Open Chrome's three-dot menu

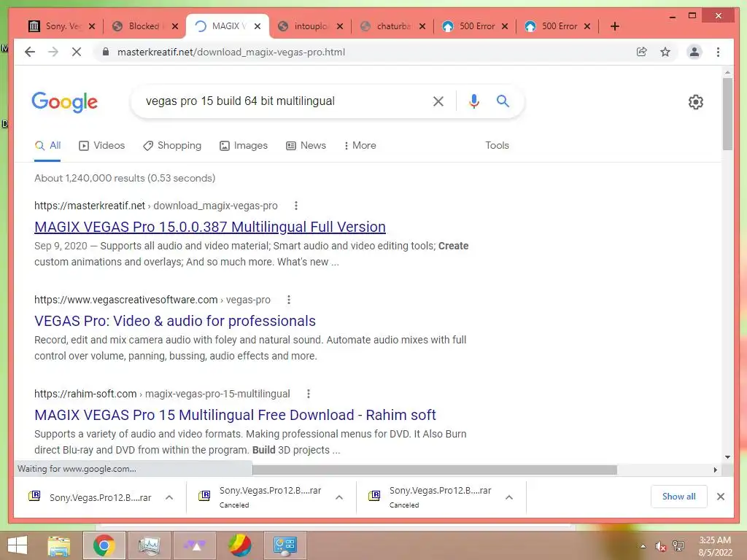pos(718,52)
